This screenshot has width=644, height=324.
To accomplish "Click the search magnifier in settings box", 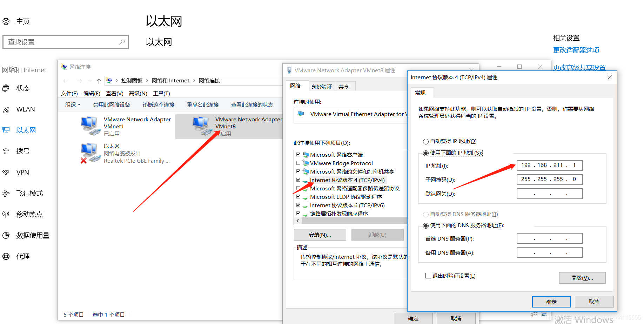I will pyautogui.click(x=122, y=42).
